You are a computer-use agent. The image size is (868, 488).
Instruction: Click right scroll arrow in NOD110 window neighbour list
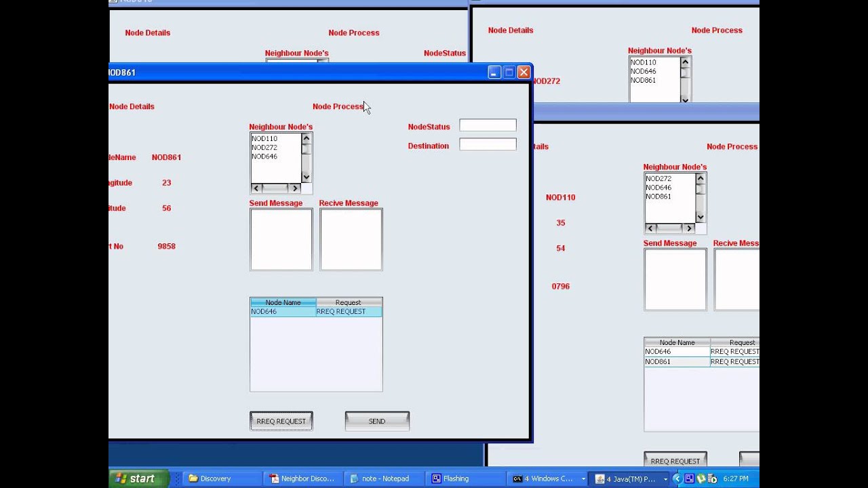tap(690, 228)
